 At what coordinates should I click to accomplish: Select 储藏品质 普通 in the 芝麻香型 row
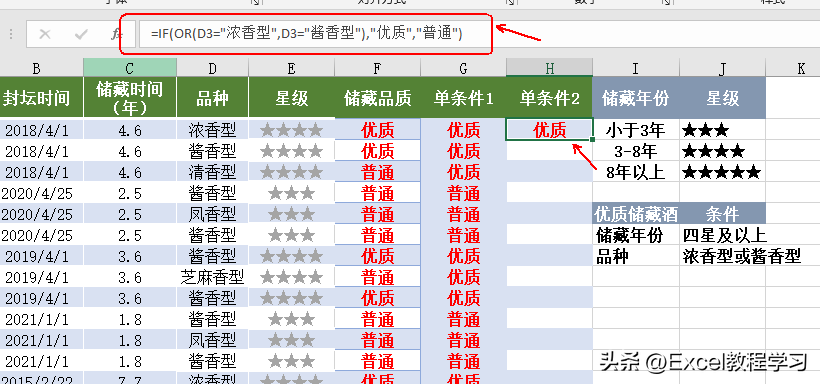(x=377, y=277)
